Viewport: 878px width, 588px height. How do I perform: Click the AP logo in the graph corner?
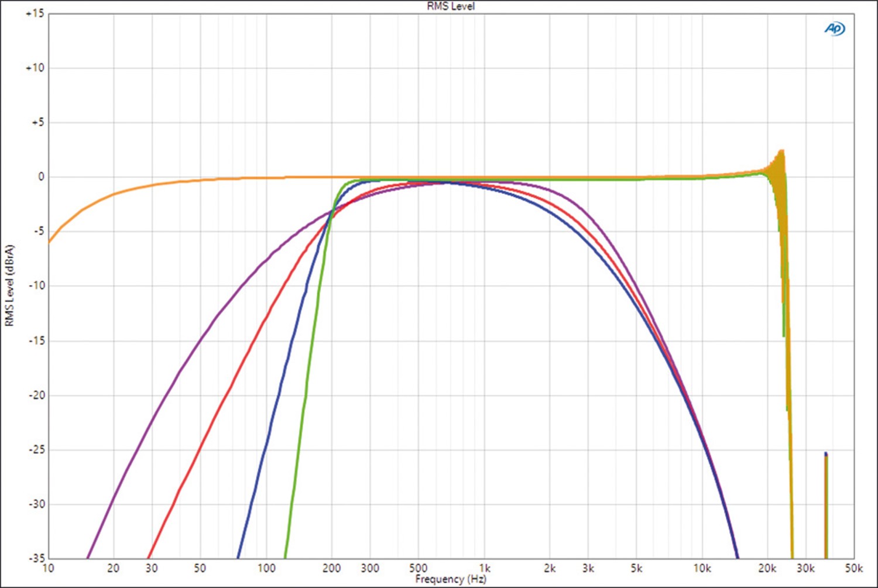pos(834,28)
